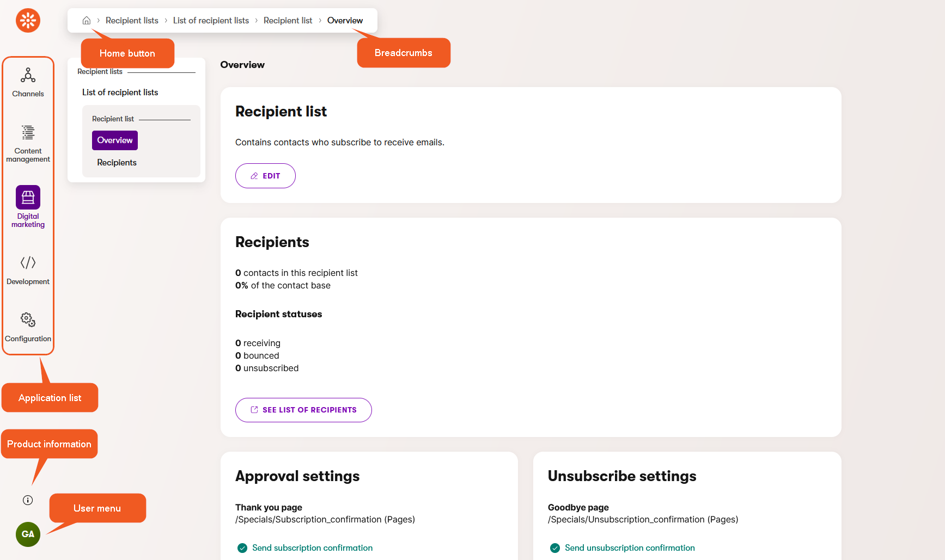The height and width of the screenshot is (560, 945).
Task: Go to home via breadcrumb house icon
Action: [x=87, y=21]
